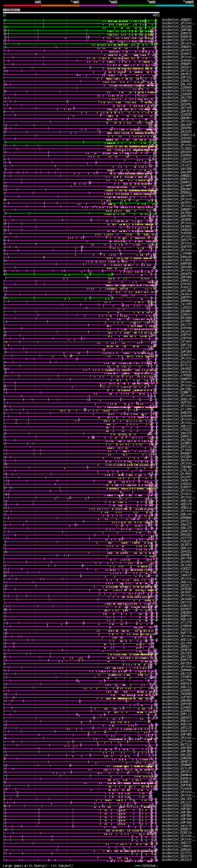
Task: Select hit label UniRef100_Q6PZE9
Action: tap(177, 111)
